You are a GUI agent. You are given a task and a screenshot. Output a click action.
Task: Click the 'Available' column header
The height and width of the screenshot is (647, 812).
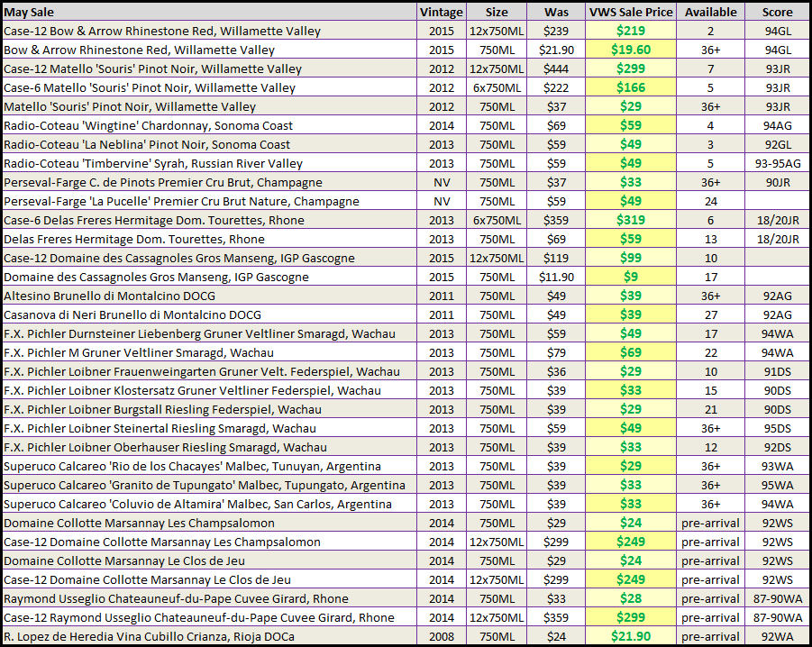[x=710, y=12]
